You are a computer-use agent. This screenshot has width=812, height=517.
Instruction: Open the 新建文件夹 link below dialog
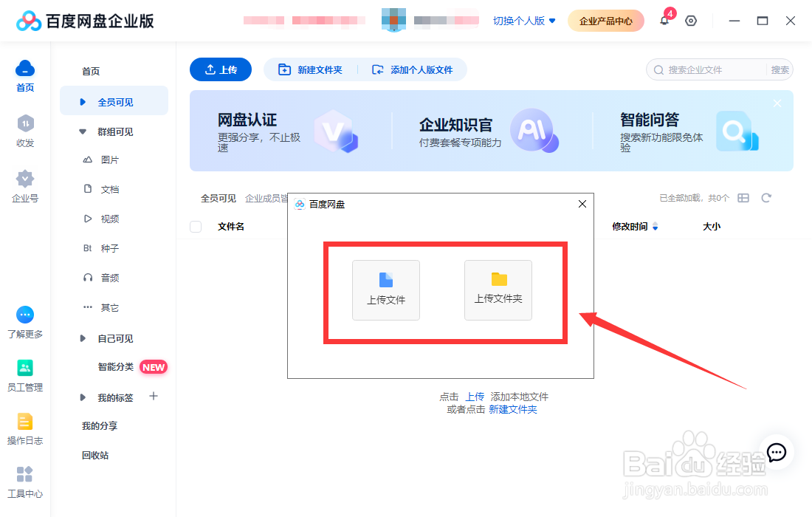click(x=512, y=408)
